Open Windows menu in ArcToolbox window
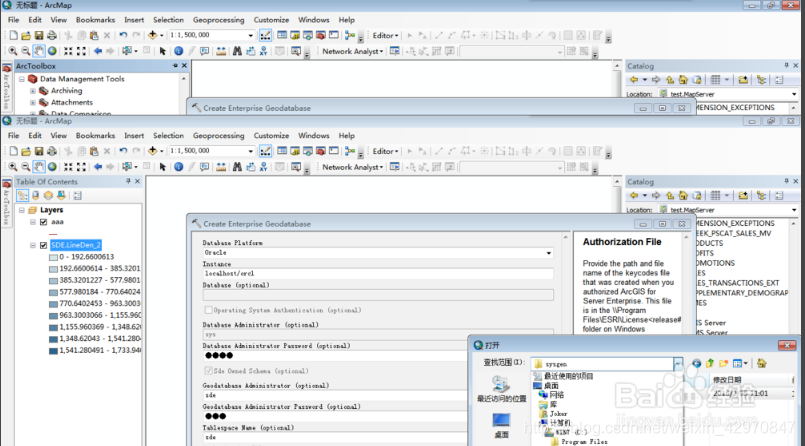The height and width of the screenshot is (446, 805). (314, 20)
